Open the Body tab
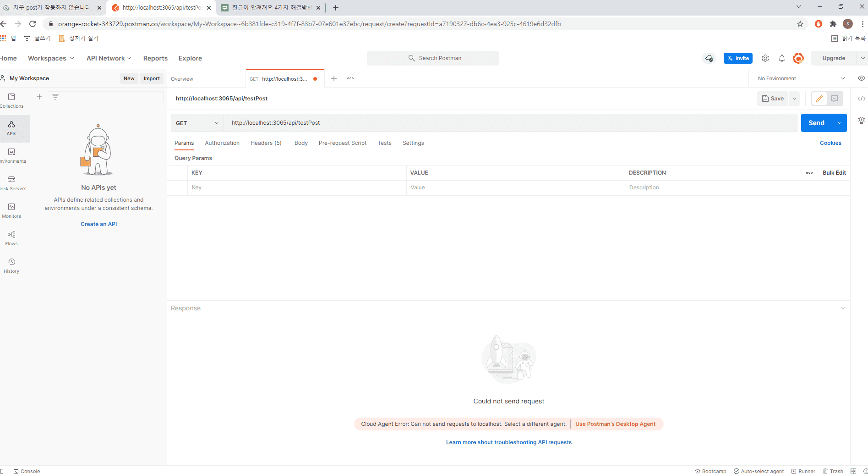 301,143
